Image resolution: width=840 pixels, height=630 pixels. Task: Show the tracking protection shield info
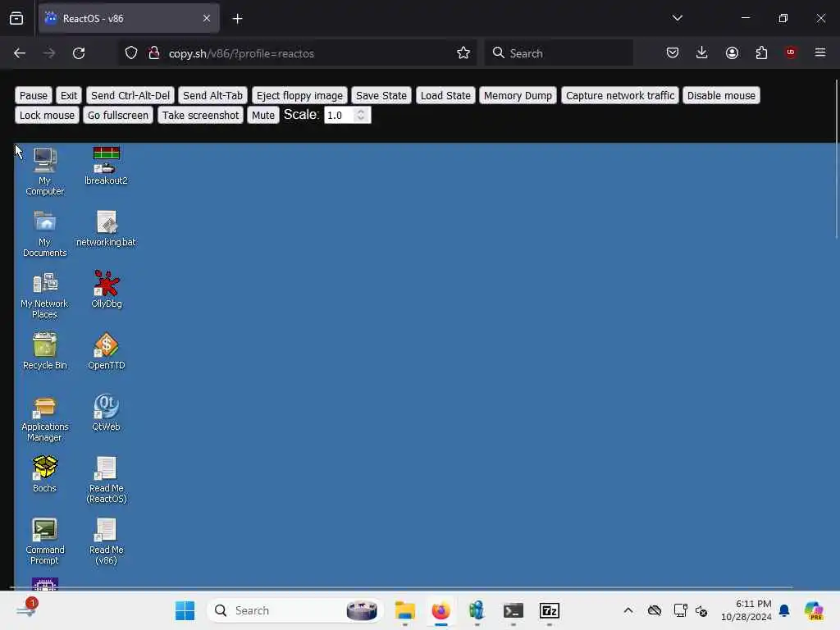coord(131,52)
